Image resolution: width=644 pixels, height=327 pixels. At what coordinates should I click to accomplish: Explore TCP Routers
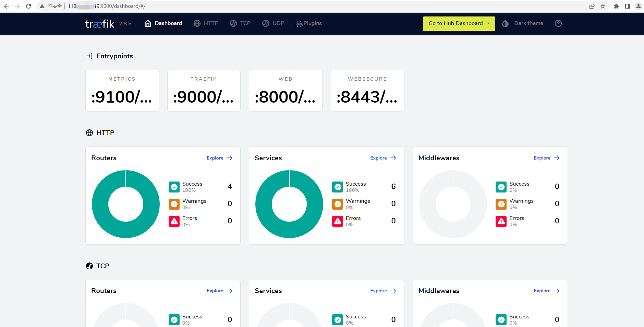click(x=219, y=291)
